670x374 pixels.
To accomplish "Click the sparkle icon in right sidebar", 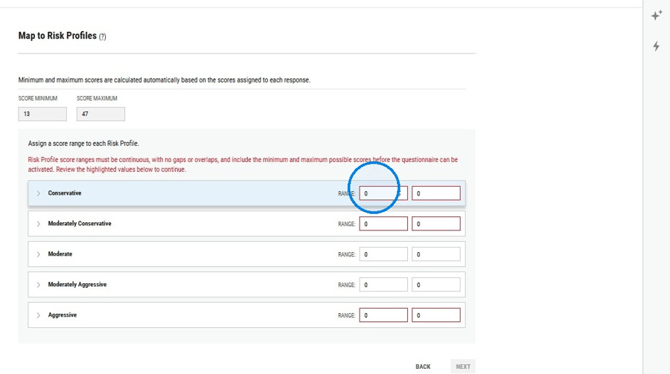I will tap(656, 15).
